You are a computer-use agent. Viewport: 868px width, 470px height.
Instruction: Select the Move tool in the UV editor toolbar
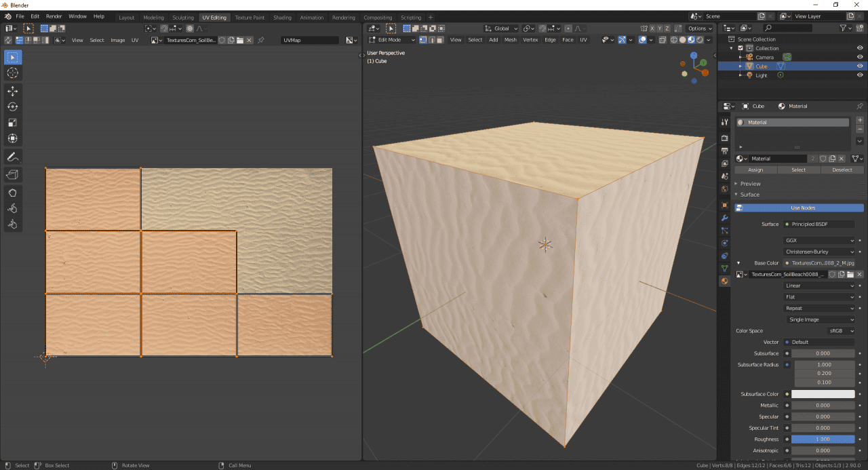point(12,90)
